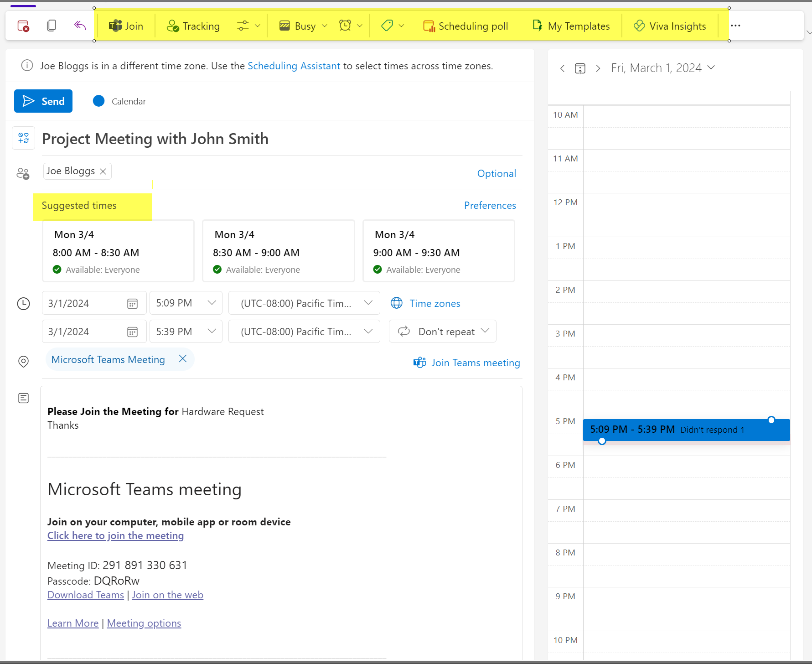Click Join Teams meeting
This screenshot has width=812, height=664.
coord(466,363)
